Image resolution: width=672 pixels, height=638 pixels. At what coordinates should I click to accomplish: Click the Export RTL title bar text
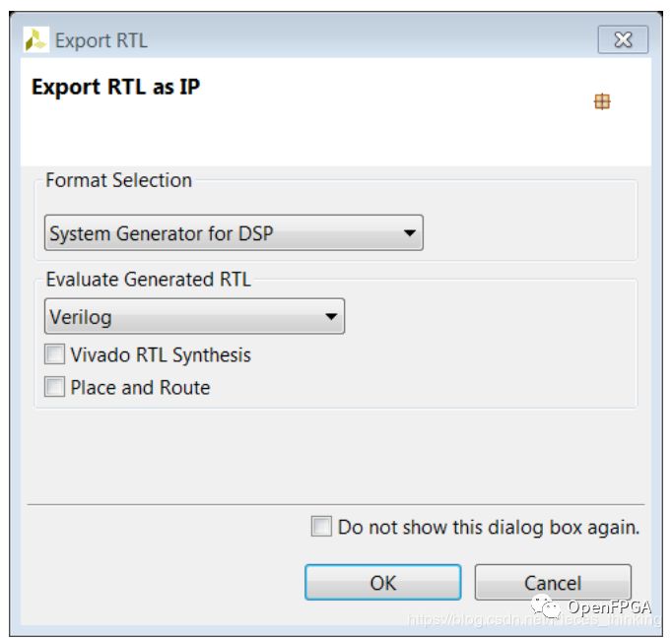tap(101, 40)
